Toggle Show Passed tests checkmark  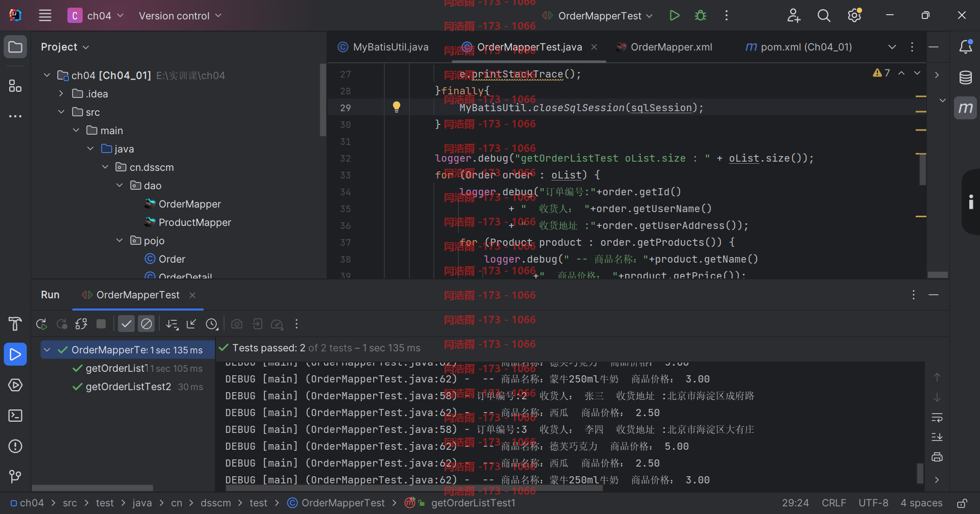pyautogui.click(x=127, y=324)
